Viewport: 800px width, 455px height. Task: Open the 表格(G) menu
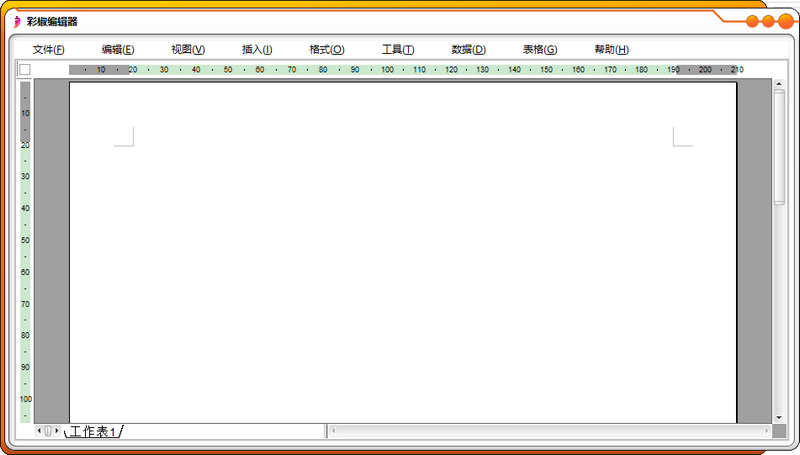click(540, 49)
